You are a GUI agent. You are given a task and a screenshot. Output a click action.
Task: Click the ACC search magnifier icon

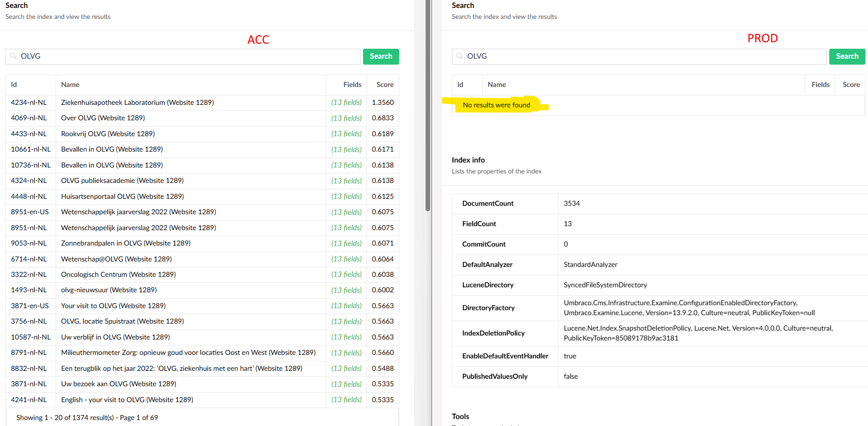(x=13, y=56)
